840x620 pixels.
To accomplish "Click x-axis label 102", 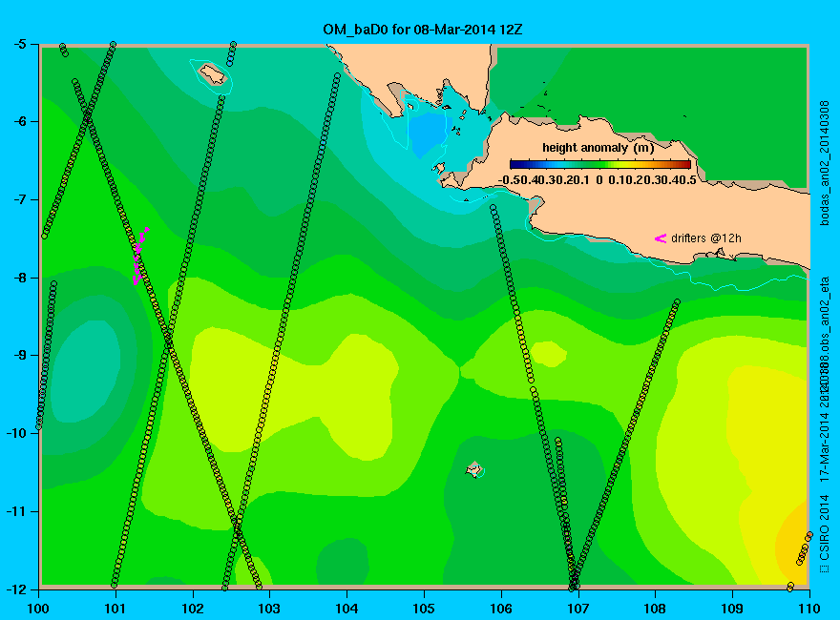I will click(192, 609).
